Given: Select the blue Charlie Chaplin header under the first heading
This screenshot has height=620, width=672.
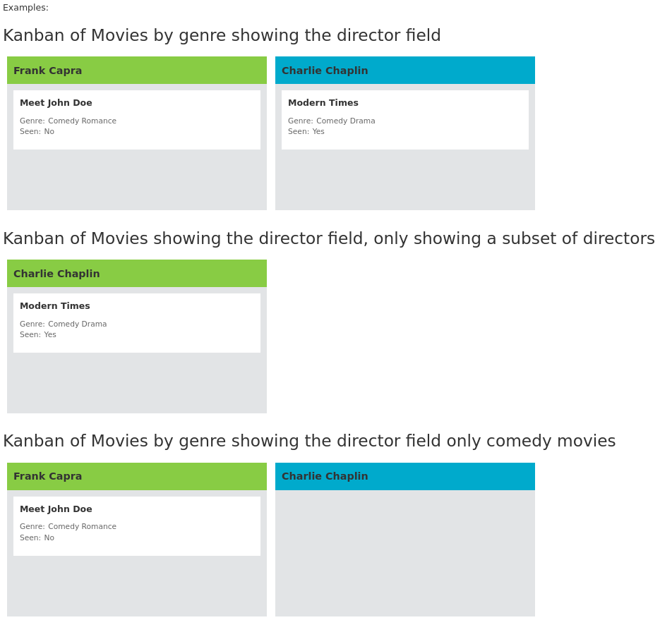Looking at the screenshot, I should 404,71.
